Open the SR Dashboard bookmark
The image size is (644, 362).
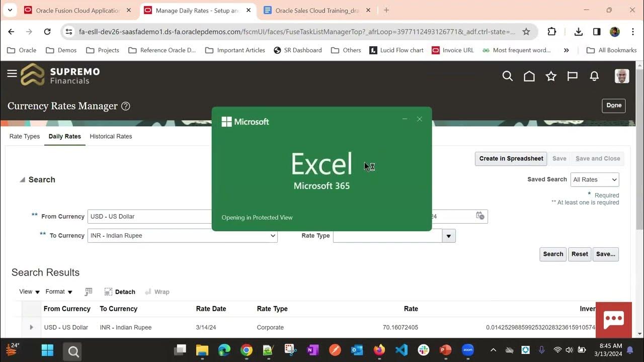298,50
